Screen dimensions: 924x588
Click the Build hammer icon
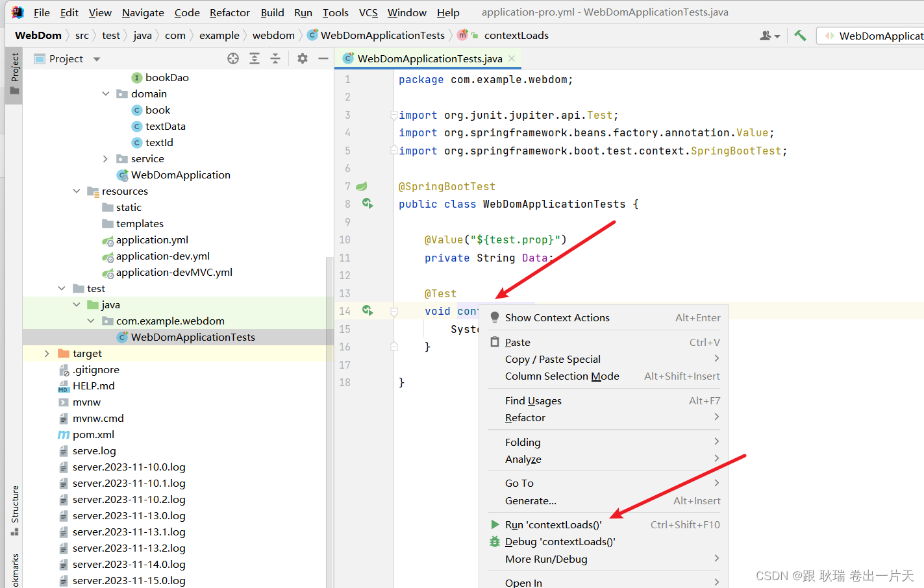(x=800, y=36)
